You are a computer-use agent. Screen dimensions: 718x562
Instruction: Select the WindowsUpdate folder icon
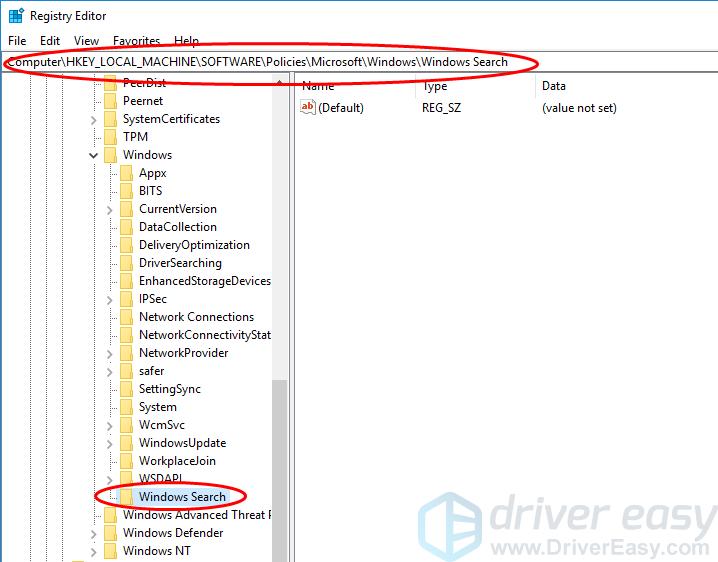pos(126,443)
